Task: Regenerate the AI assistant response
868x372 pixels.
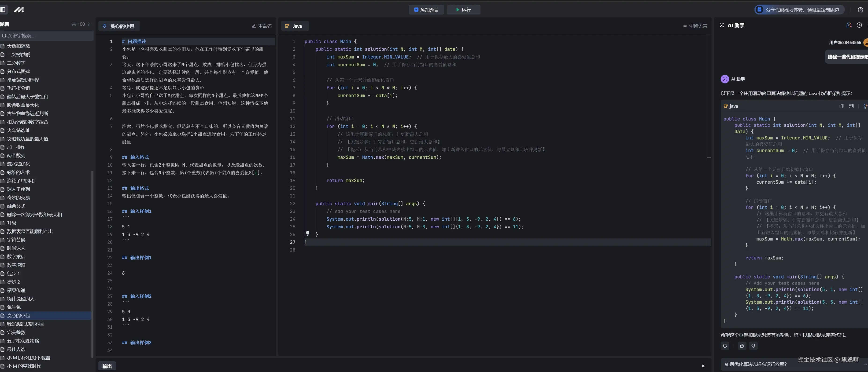Action: (725, 346)
